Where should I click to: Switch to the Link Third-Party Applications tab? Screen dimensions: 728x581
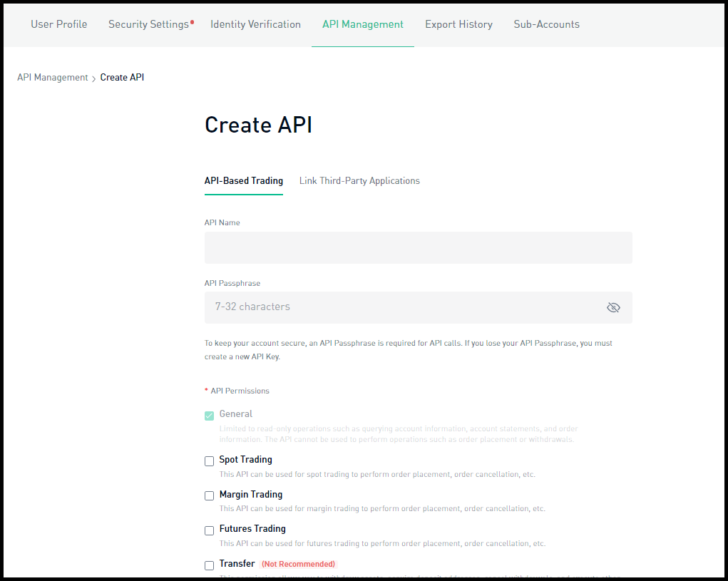(x=359, y=180)
